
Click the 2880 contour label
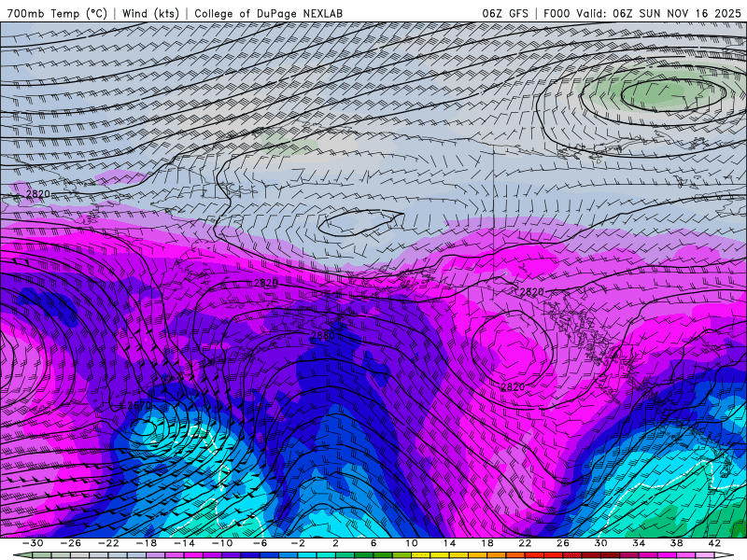click(x=322, y=336)
